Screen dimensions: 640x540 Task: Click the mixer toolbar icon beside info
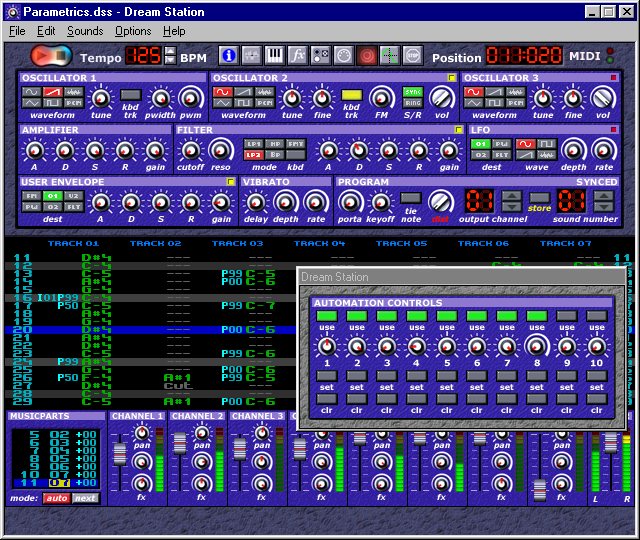point(251,55)
